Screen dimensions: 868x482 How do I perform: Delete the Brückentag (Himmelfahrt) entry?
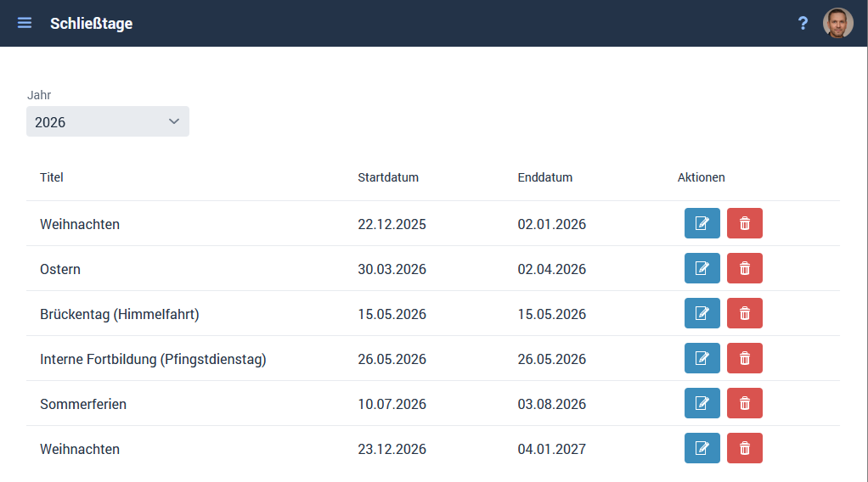tap(745, 313)
